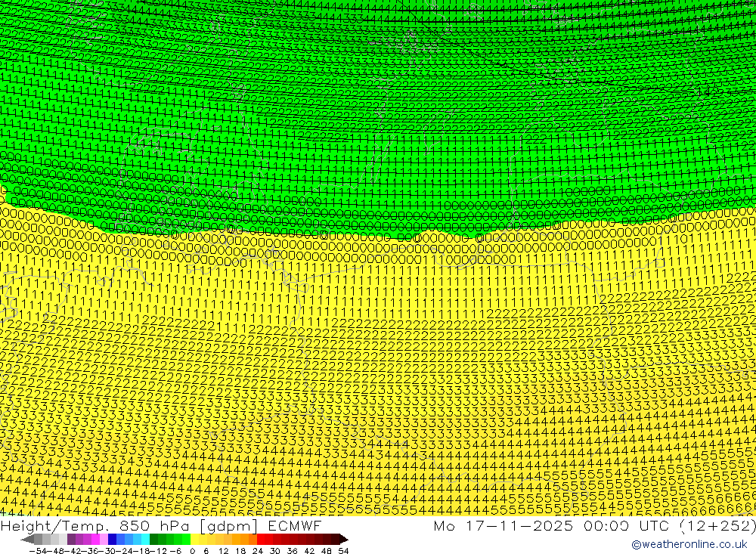Select the bright yellow swatch above 0
756x554 pixels.
(x=194, y=539)
